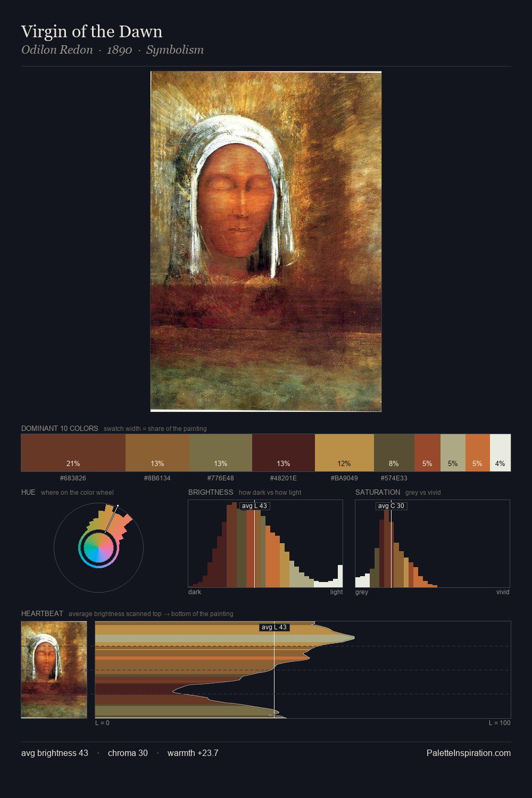
Task: Click the dark brown 21% swatch
Action: (73, 453)
